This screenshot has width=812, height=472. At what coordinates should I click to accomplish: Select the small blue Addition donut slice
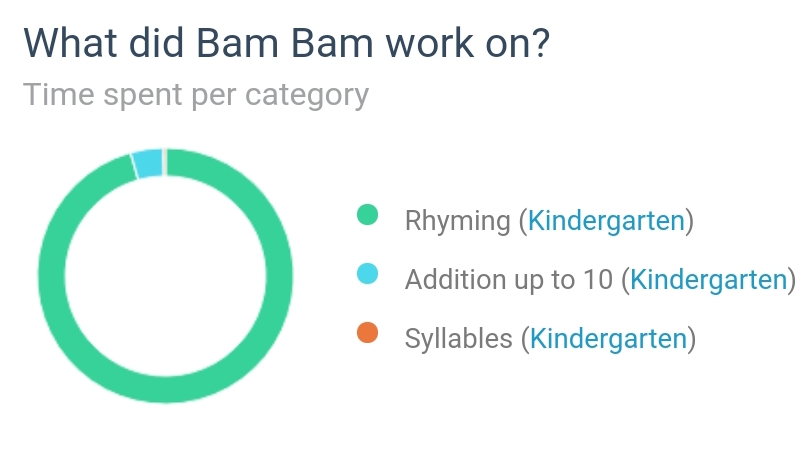coord(148,163)
